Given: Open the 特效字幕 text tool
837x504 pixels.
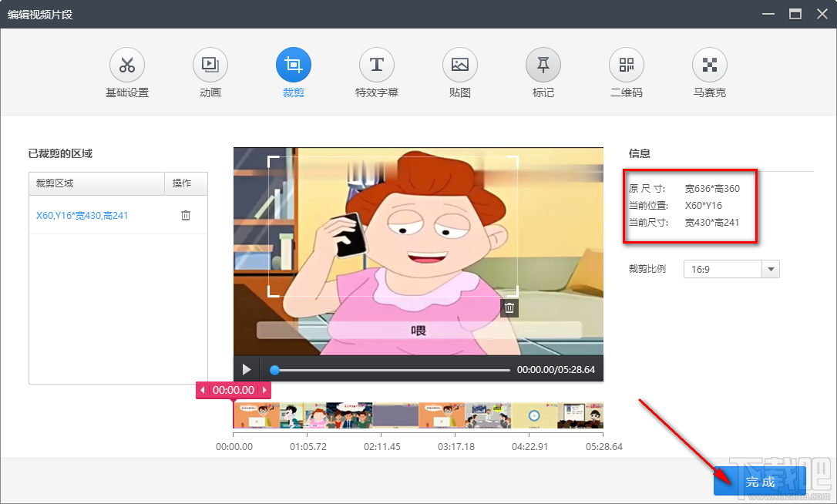Looking at the screenshot, I should coord(377,66).
